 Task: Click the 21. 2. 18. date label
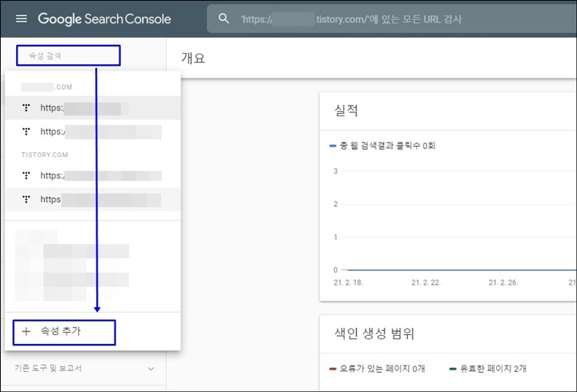[x=348, y=283]
